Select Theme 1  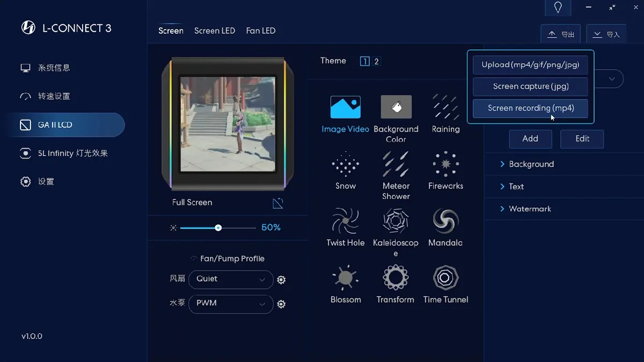tap(365, 61)
